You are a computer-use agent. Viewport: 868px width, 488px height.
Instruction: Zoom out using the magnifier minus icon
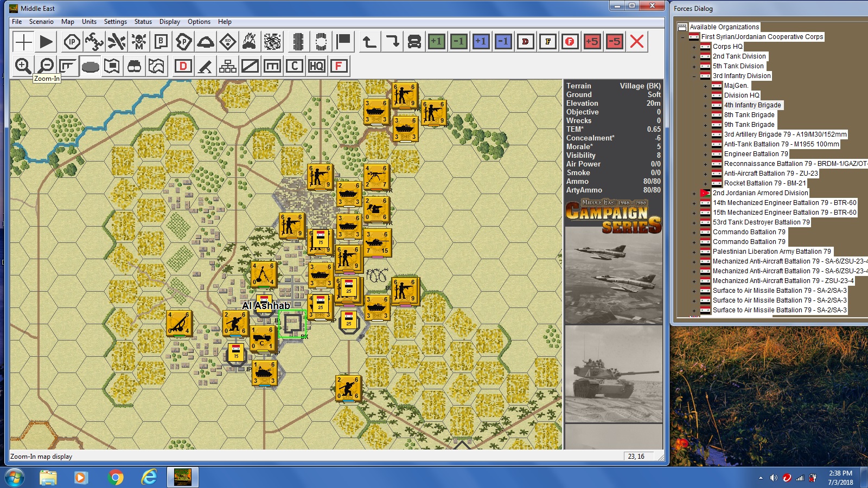(47, 66)
